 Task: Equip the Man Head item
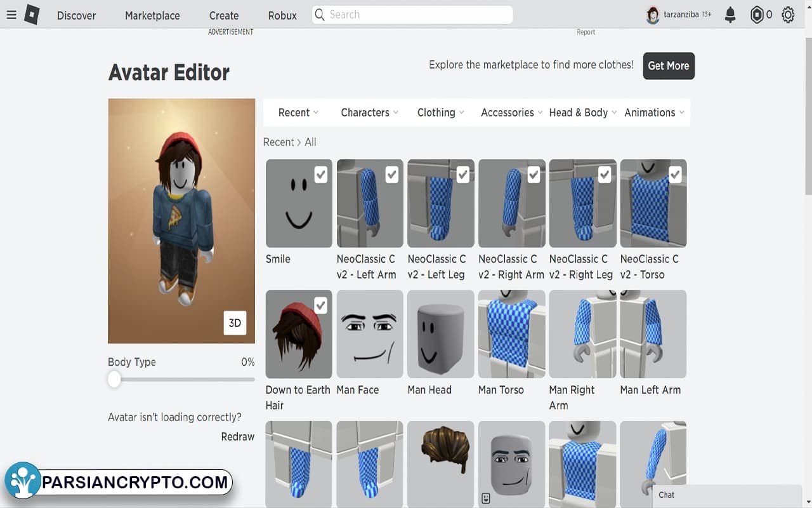tap(441, 334)
